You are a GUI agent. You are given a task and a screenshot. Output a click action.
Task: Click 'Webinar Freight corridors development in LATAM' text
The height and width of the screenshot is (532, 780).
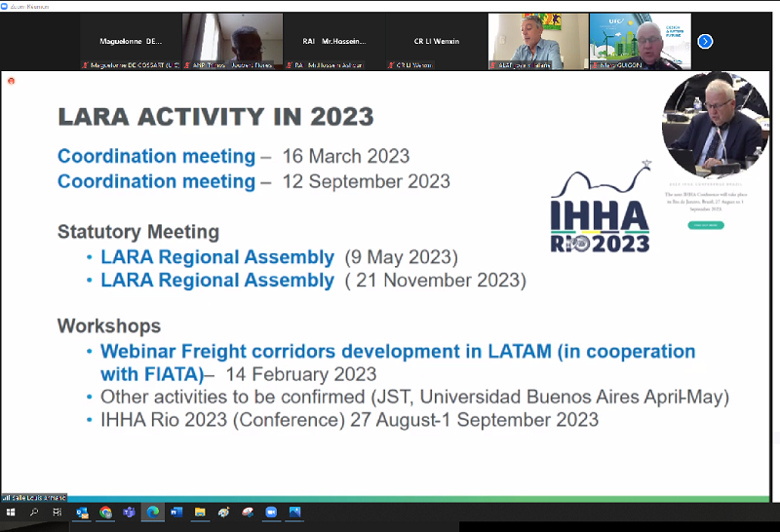point(326,352)
